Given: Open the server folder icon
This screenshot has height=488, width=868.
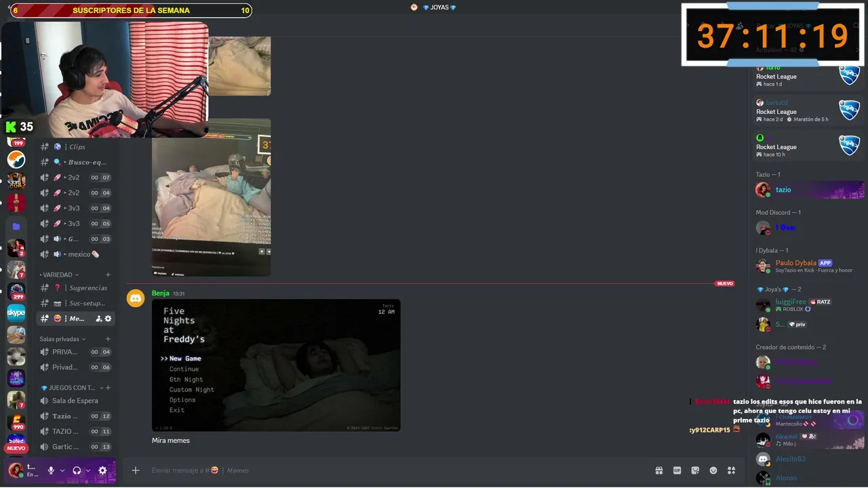Looking at the screenshot, I should 16,226.
